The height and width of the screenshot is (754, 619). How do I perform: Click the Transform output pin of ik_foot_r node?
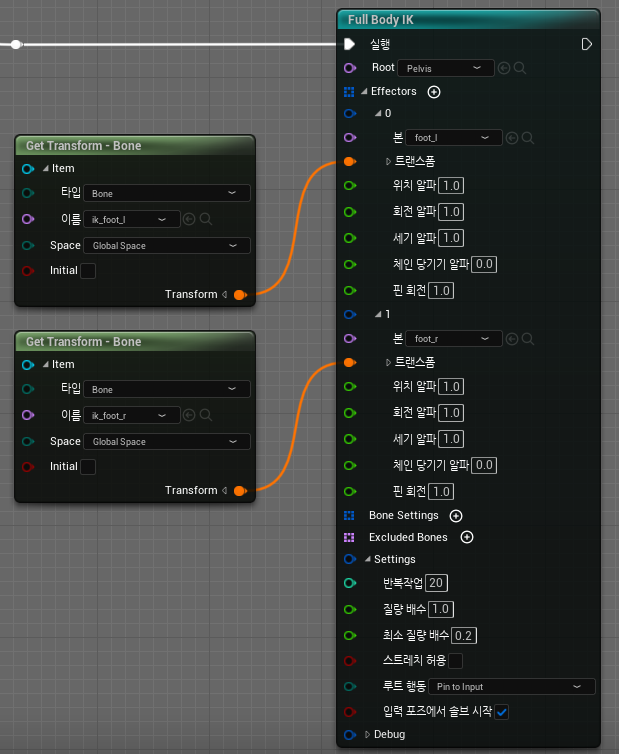240,491
